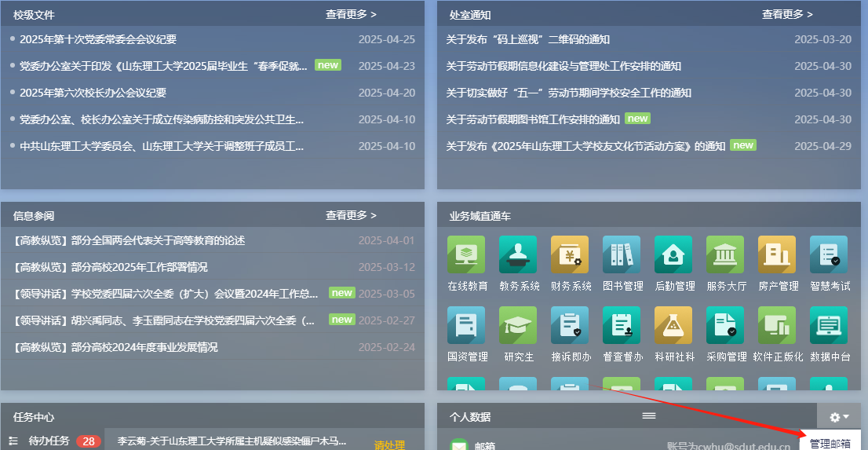
Task: Launch the 教务系统 academic system icon
Action: [x=518, y=254]
